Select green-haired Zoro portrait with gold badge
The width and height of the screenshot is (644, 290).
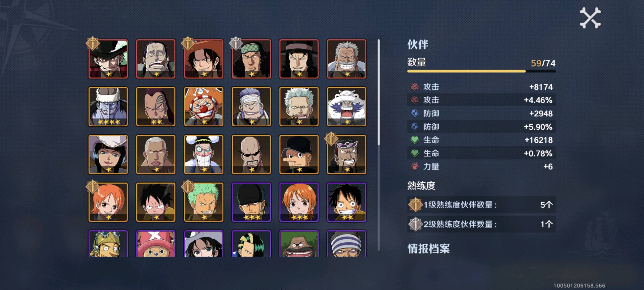(204, 202)
